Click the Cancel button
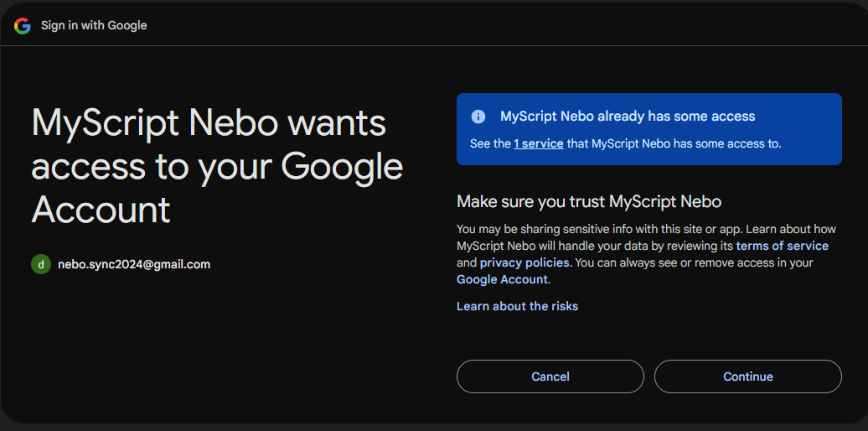 pyautogui.click(x=550, y=376)
